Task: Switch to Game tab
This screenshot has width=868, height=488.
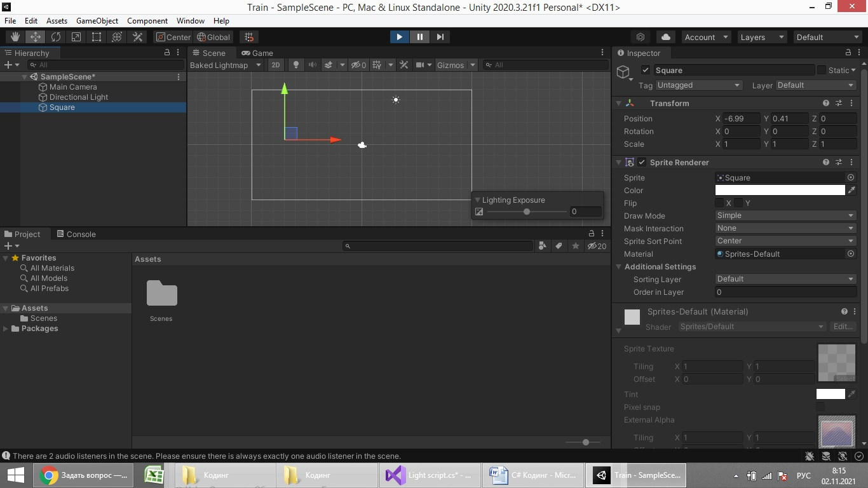Action: pos(257,53)
